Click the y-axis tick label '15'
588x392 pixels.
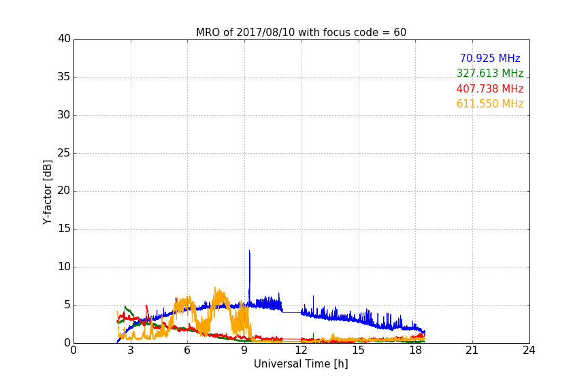pyautogui.click(x=64, y=229)
